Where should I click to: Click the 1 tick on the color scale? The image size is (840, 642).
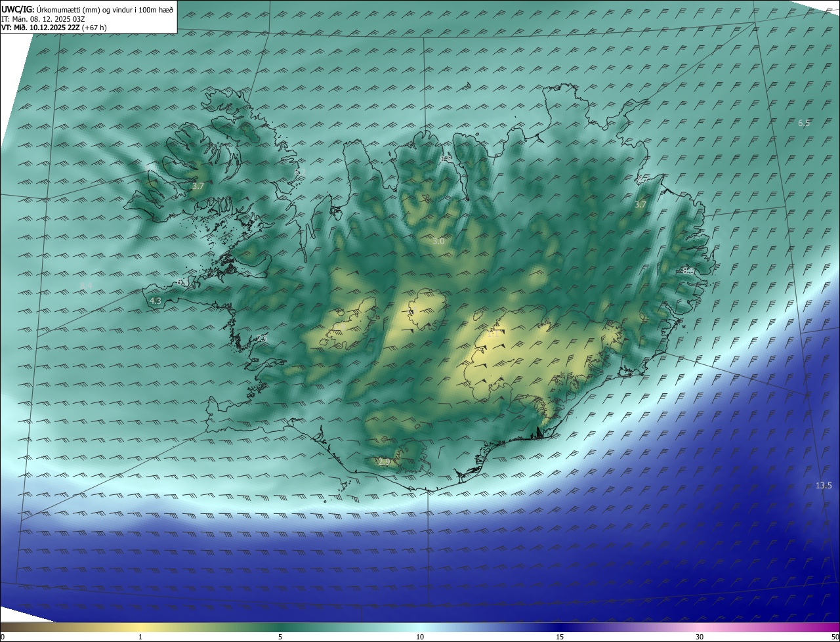[140, 637]
